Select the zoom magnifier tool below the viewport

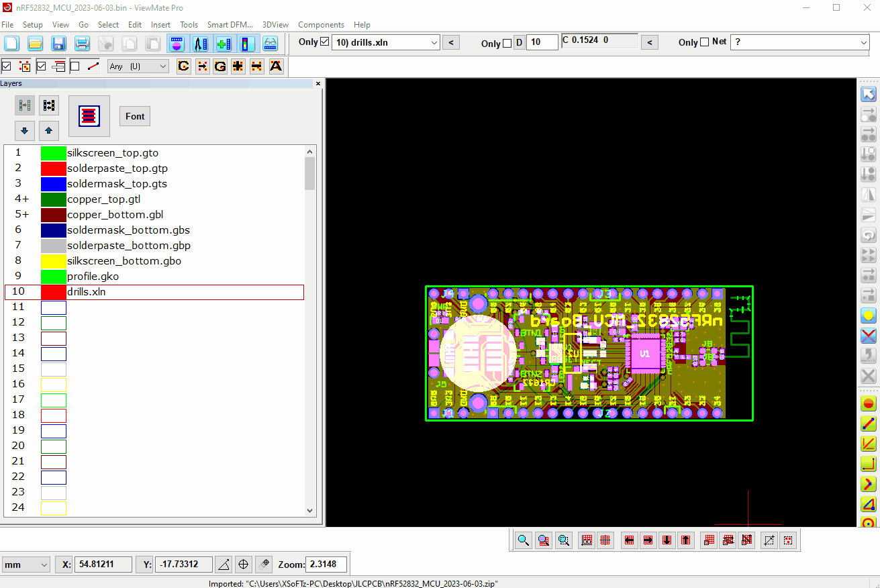524,540
